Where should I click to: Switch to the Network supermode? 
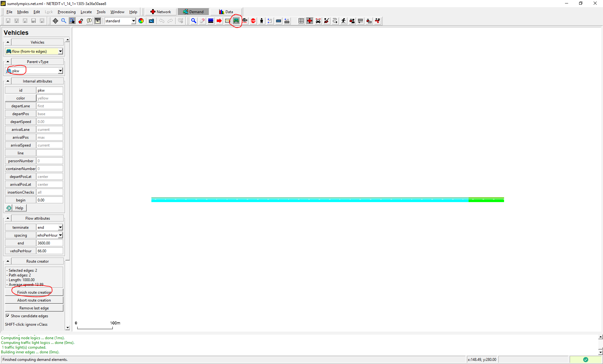click(x=161, y=12)
